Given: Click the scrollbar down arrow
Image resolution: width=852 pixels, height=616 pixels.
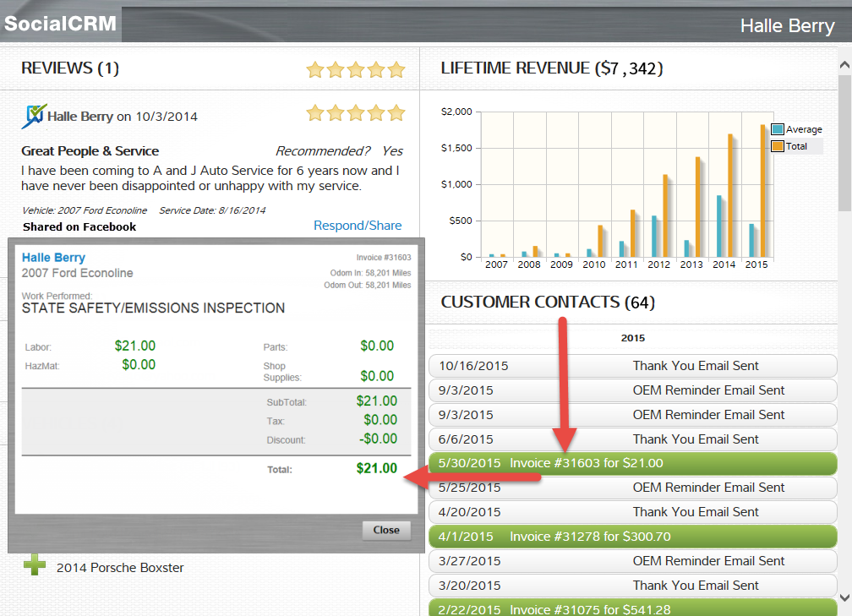Looking at the screenshot, I should pyautogui.click(x=844, y=597).
